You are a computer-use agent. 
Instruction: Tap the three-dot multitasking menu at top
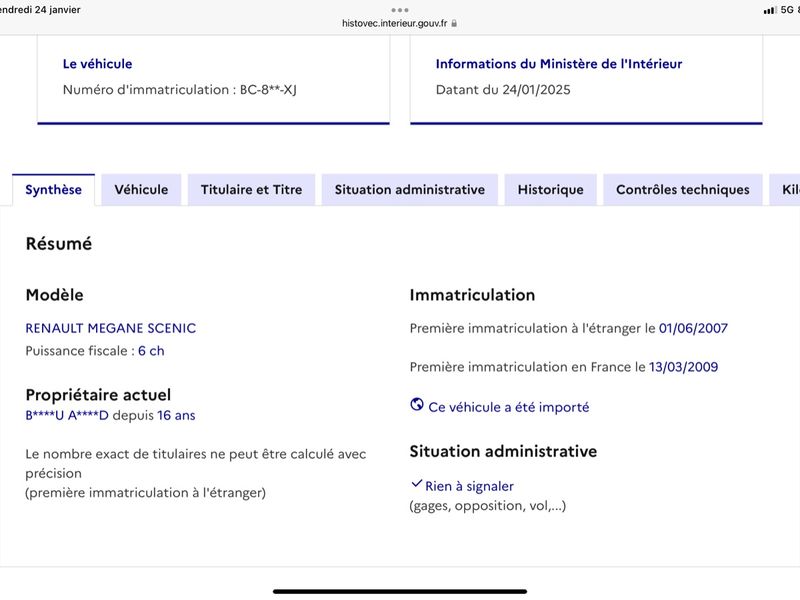[400, 10]
